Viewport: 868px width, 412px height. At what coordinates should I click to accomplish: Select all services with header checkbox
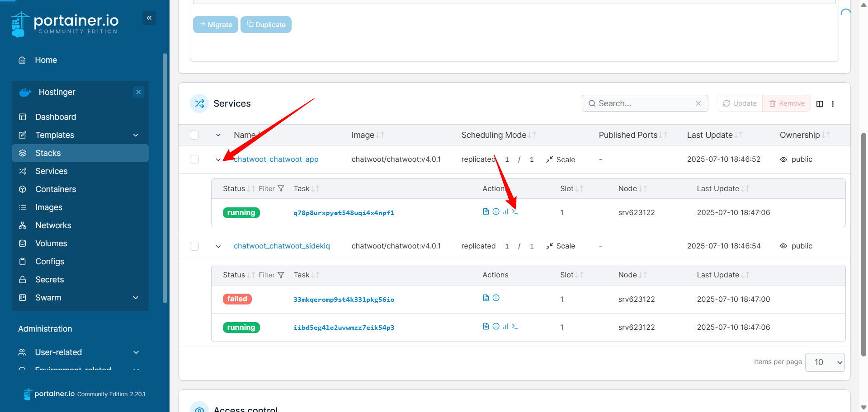[194, 135]
